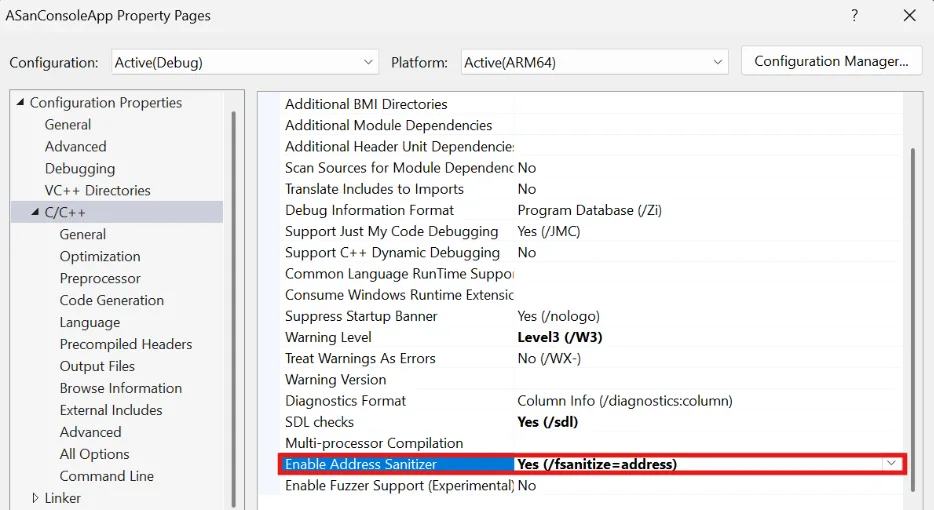Open the Preprocessor property page
Viewport: 934px width, 510px height.
point(100,278)
